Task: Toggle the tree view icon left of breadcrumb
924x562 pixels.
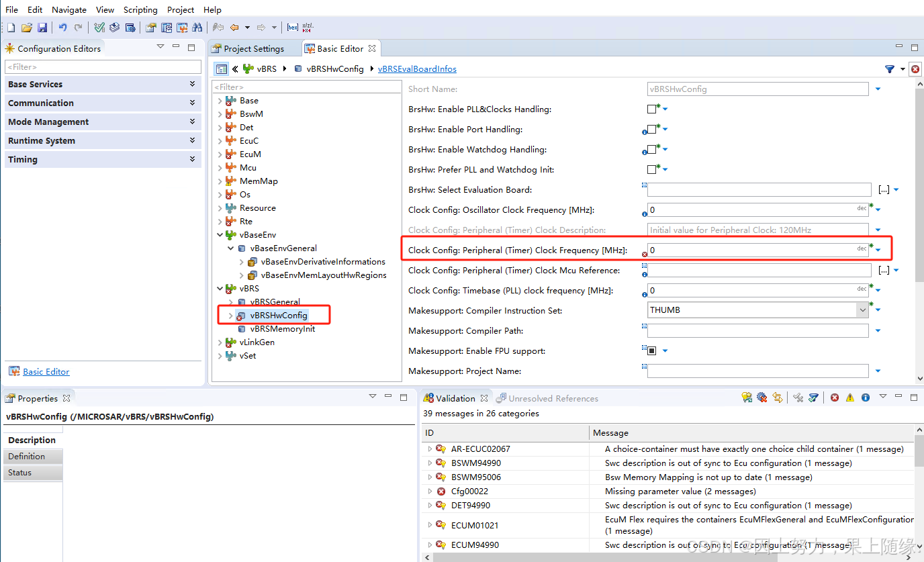Action: coord(222,68)
